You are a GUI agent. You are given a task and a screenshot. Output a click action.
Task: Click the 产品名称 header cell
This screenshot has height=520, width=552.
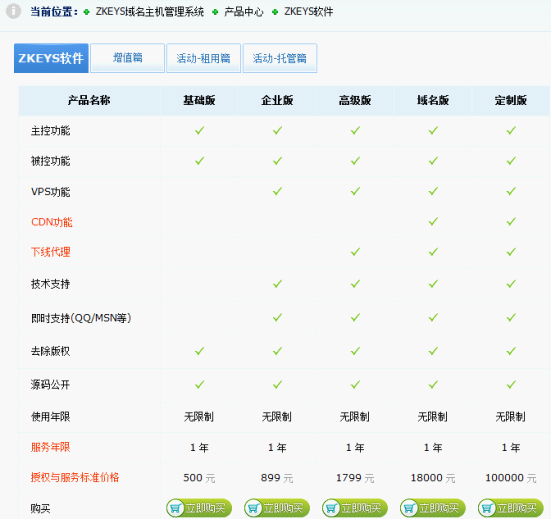(x=89, y=100)
